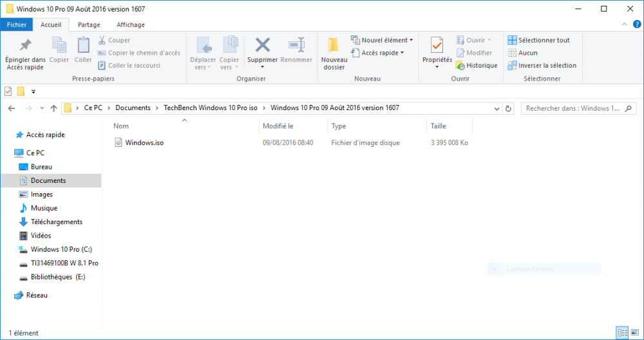Click Aucun to deselect everything
This screenshot has height=340, width=644.
522,53
